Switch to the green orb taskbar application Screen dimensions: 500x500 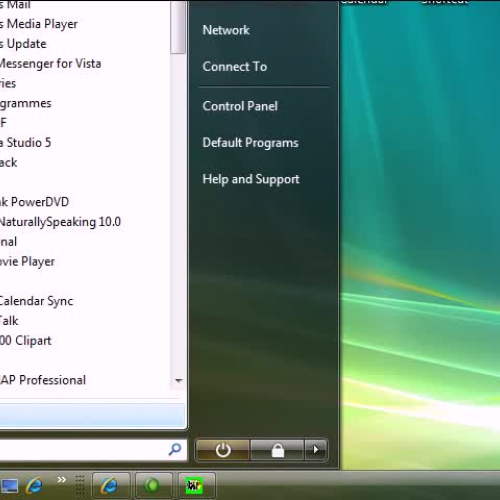point(153,485)
